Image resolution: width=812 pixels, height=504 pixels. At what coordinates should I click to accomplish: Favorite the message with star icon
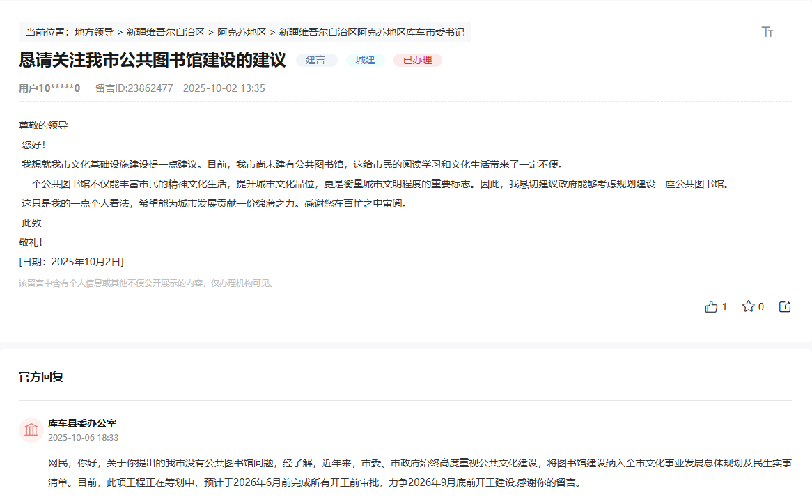click(x=748, y=306)
